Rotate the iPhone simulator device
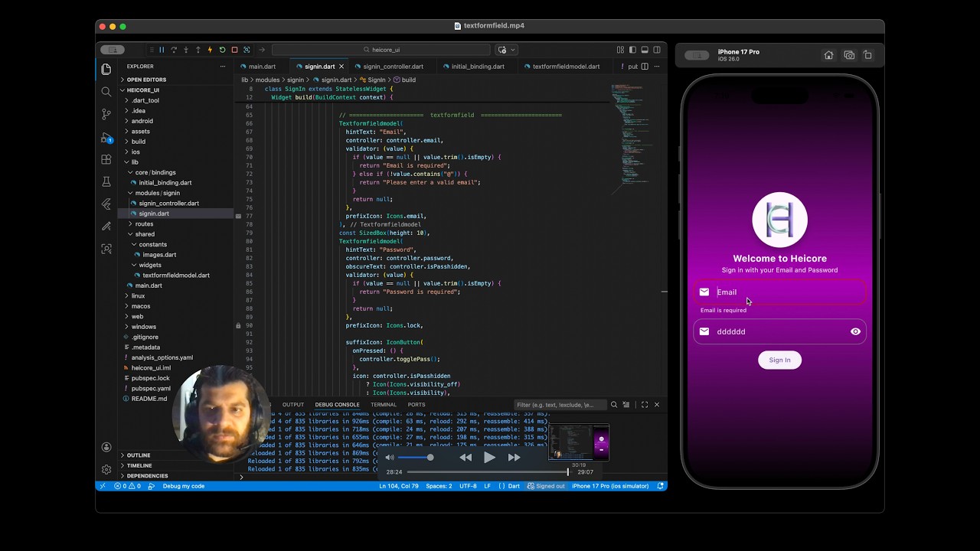The width and height of the screenshot is (980, 551). (867, 55)
